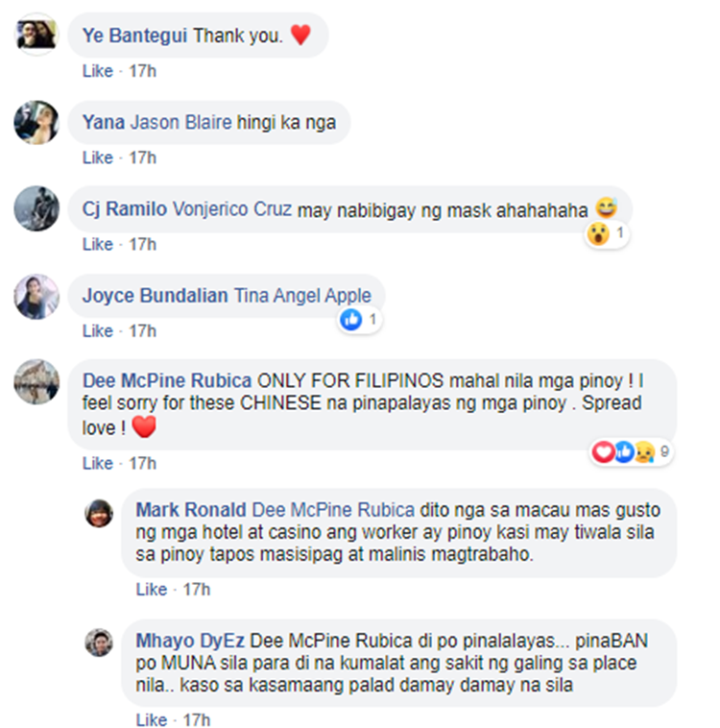Image resolution: width=720 pixels, height=728 pixels.
Task: Open the Dee McPine Rubica mention in Mark Ronald's reply
Action: pos(333,510)
